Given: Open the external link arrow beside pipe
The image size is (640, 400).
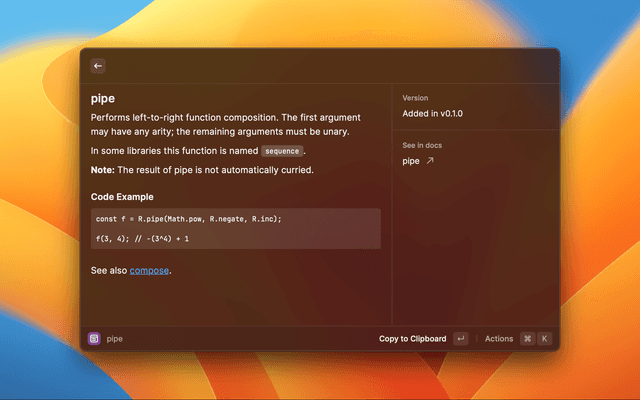Looking at the screenshot, I should click(x=430, y=160).
